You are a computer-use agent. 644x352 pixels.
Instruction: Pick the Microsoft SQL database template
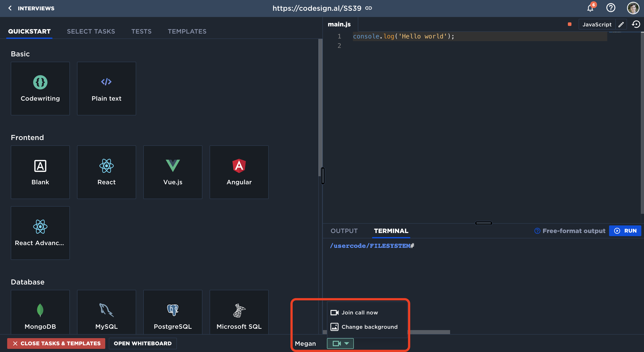click(x=239, y=312)
